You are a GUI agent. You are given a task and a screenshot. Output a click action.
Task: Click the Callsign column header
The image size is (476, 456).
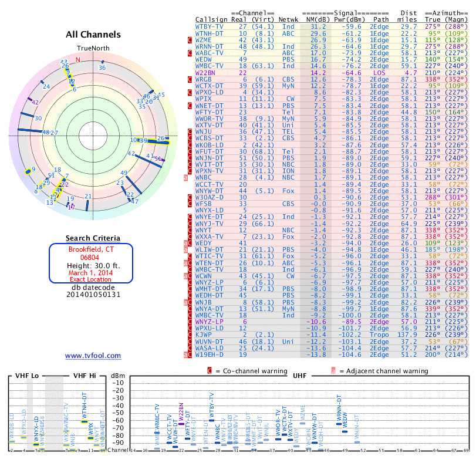point(210,20)
